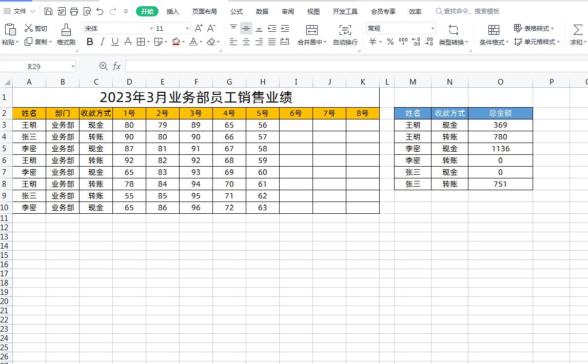The width and height of the screenshot is (588, 364).
Task: Center text horizontally
Action: (246, 42)
